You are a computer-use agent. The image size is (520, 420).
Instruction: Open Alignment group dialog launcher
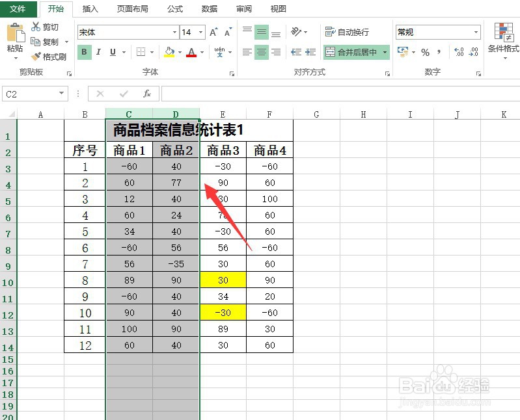click(x=387, y=74)
